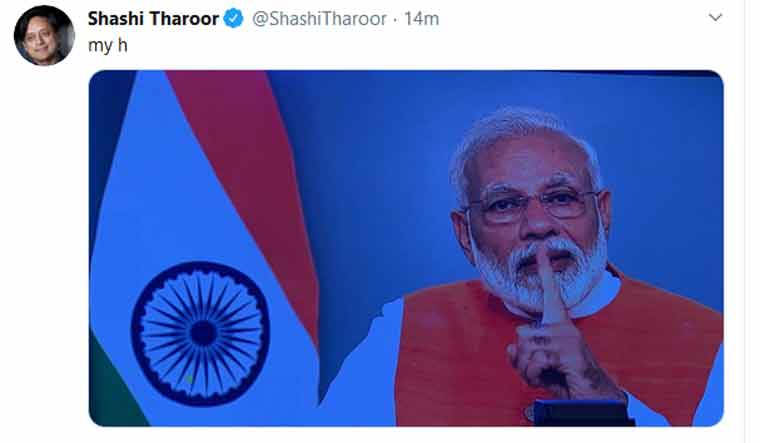Click the man's glasses in the image
This screenshot has width=760, height=443.
[x=533, y=202]
